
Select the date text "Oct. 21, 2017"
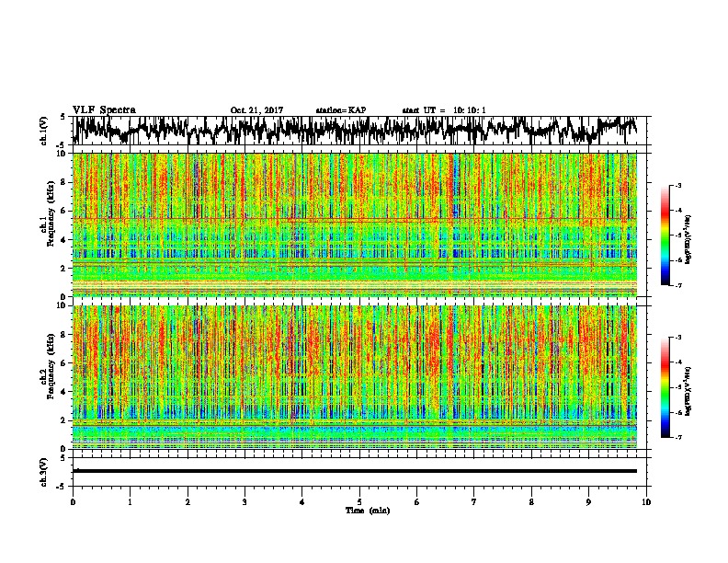click(x=256, y=110)
